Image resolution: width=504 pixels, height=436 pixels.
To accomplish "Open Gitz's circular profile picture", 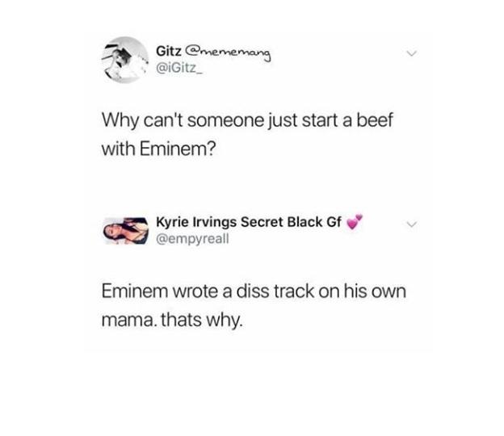I will tap(125, 60).
